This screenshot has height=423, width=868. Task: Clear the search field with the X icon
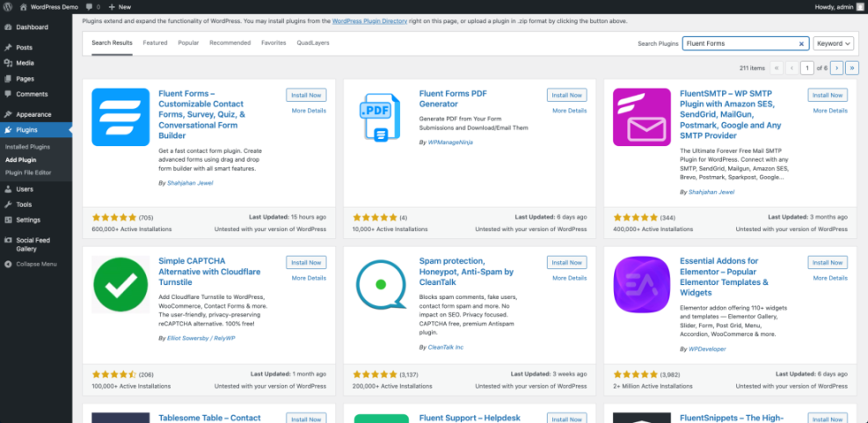pyautogui.click(x=801, y=43)
